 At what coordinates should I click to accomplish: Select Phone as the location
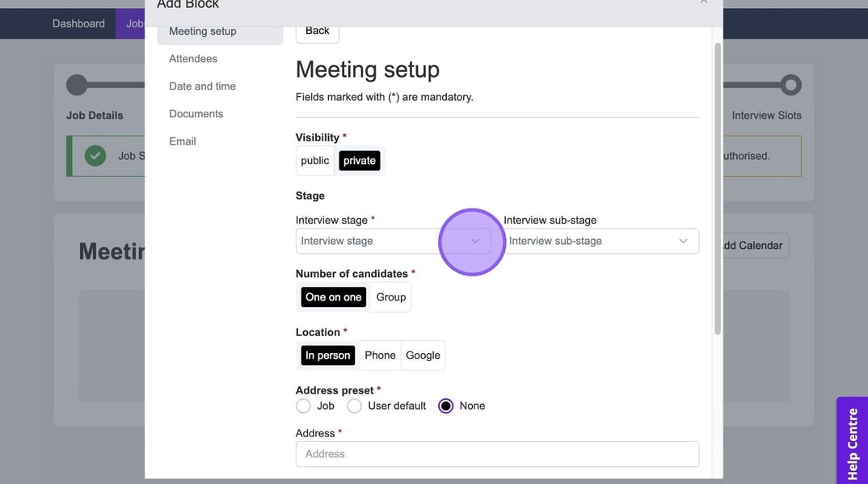[x=380, y=356]
